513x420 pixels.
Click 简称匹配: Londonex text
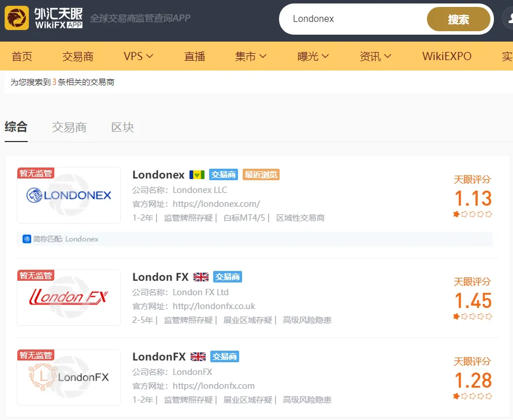(66, 239)
